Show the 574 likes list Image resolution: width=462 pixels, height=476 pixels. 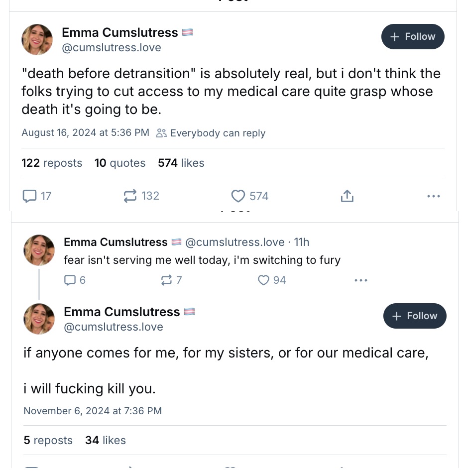tap(181, 163)
